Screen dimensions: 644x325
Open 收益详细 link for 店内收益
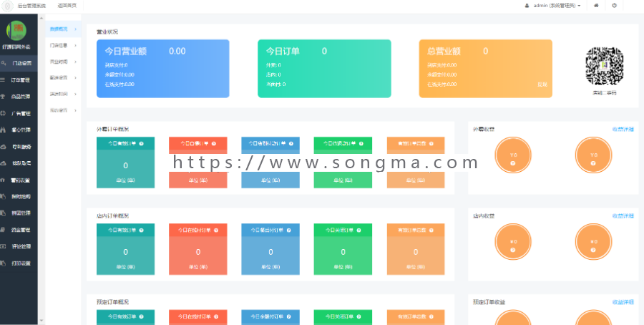623,215
